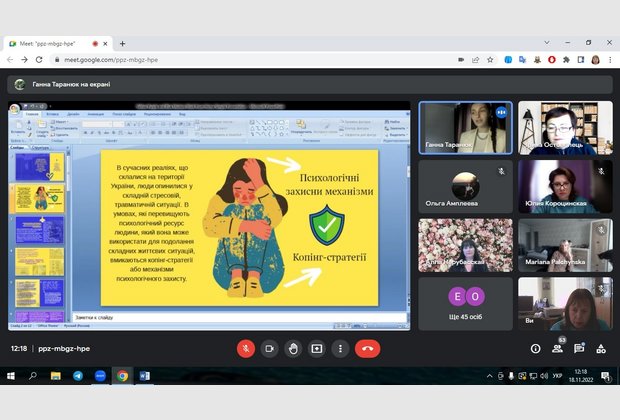Reload the Meet page
The width and height of the screenshot is (620, 420).
point(39,60)
